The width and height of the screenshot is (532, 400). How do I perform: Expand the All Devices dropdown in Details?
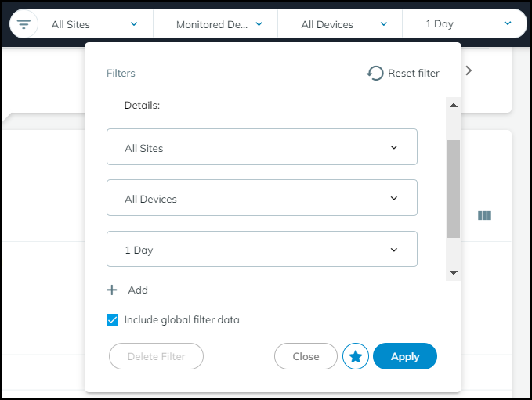coord(262,198)
